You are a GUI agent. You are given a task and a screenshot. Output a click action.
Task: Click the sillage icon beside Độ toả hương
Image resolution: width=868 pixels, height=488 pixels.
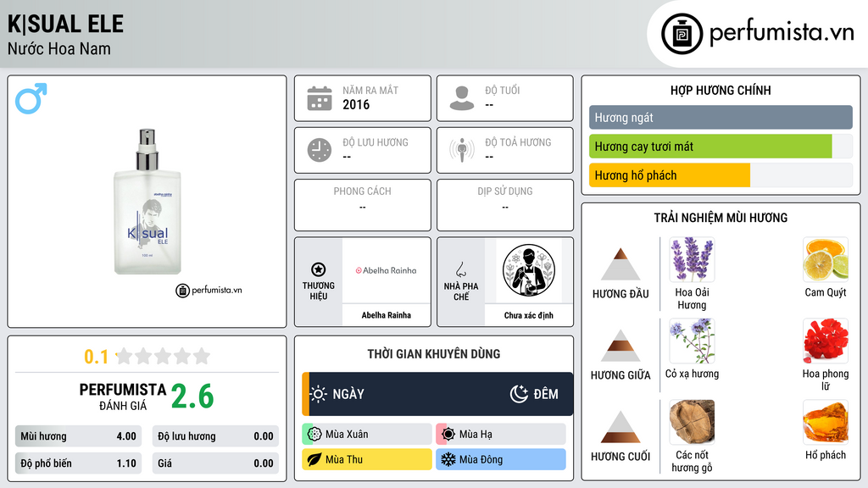click(x=462, y=150)
